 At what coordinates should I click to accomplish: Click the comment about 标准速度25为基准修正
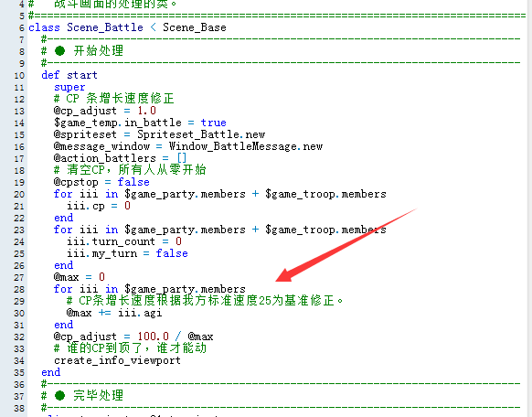pyautogui.click(x=205, y=301)
